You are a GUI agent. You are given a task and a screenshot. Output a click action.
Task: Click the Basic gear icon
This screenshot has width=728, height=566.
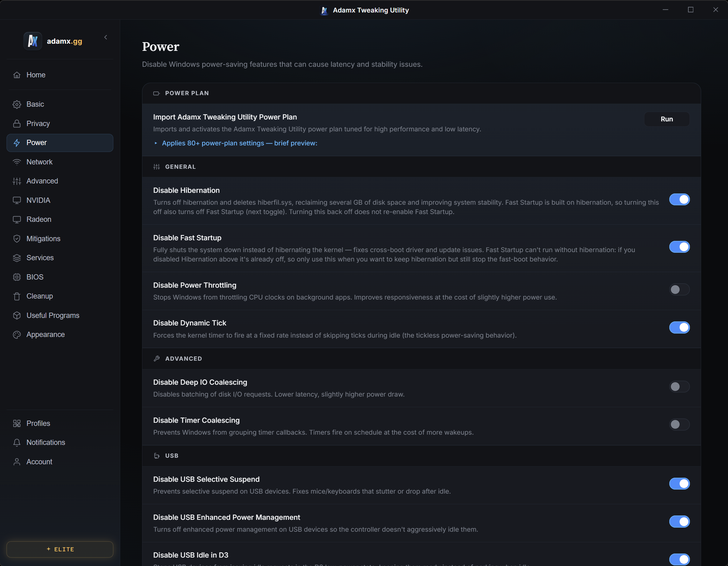tap(17, 104)
